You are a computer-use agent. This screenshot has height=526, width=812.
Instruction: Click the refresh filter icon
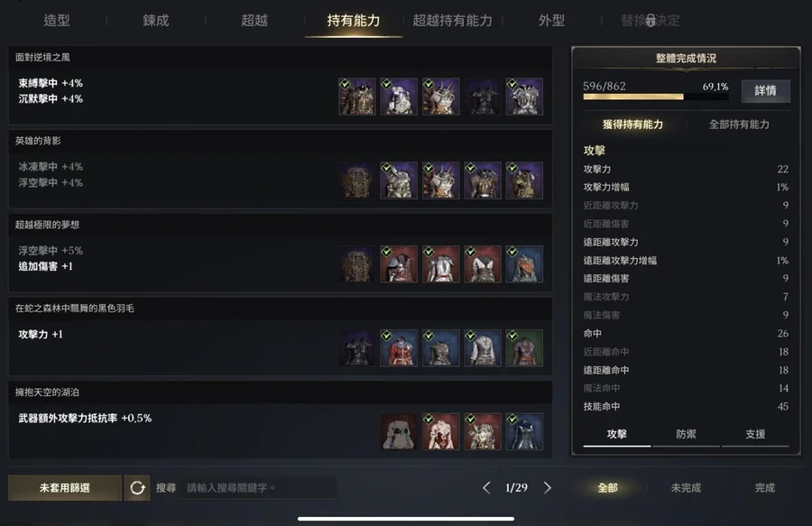click(x=137, y=488)
